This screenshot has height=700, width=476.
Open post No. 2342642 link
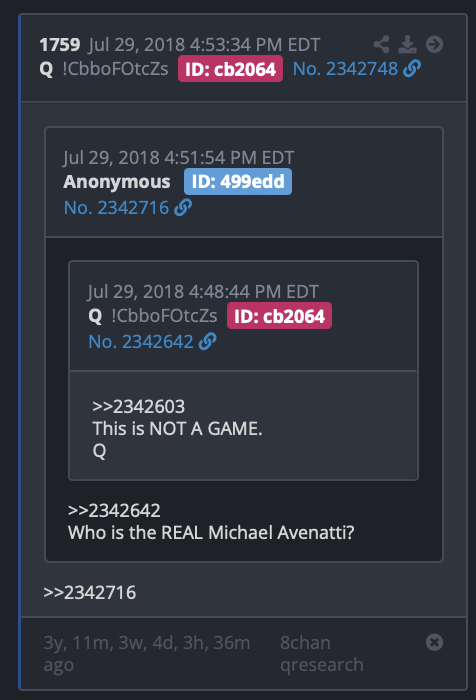click(x=141, y=342)
